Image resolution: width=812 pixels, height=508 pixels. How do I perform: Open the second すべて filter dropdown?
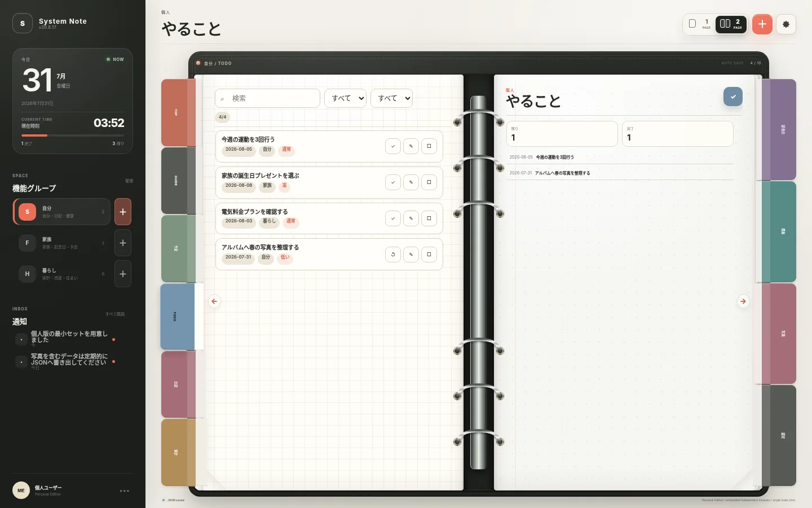coord(391,98)
